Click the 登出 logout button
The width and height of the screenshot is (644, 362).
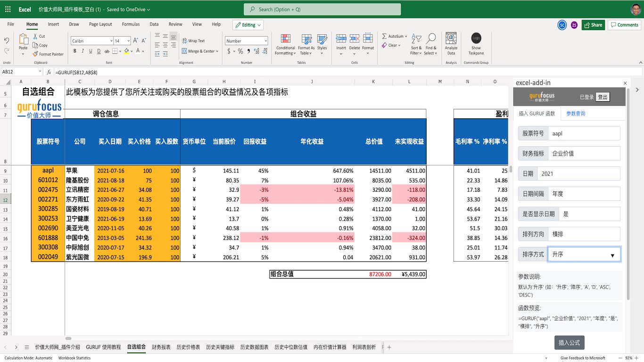(603, 97)
